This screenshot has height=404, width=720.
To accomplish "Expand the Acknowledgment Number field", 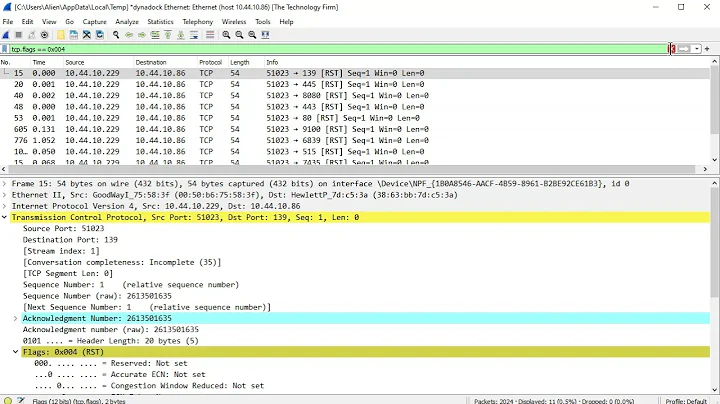I will [x=15, y=318].
